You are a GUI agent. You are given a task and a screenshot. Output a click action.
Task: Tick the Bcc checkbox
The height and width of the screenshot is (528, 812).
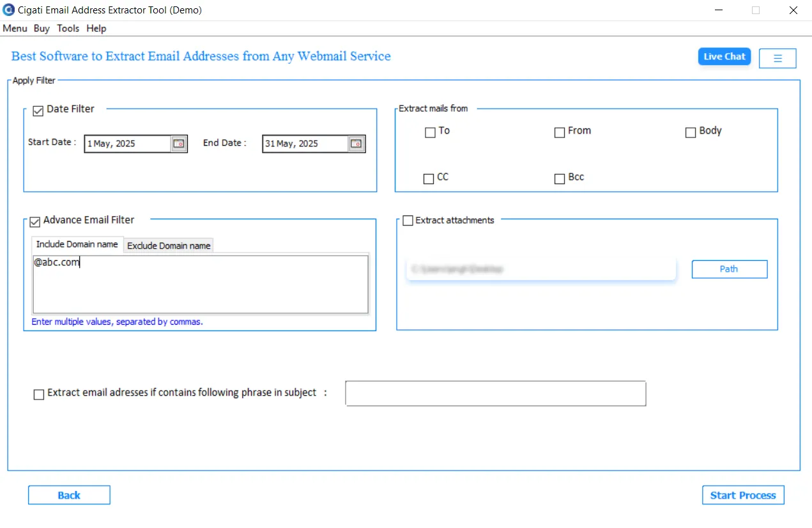560,179
